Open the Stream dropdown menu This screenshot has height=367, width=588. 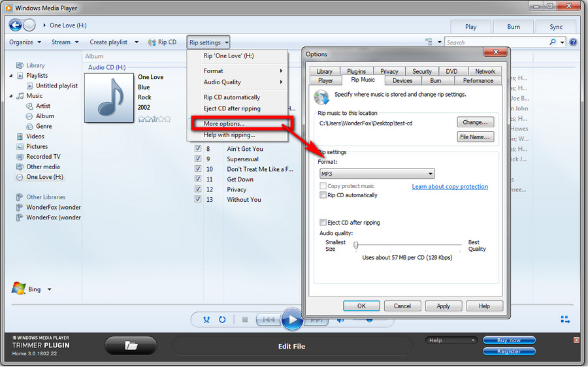pos(65,42)
